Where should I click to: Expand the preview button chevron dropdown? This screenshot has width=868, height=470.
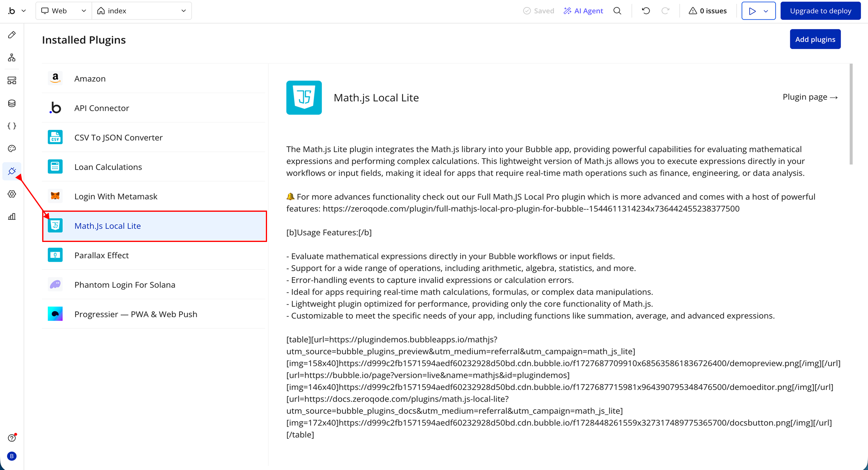coord(766,11)
